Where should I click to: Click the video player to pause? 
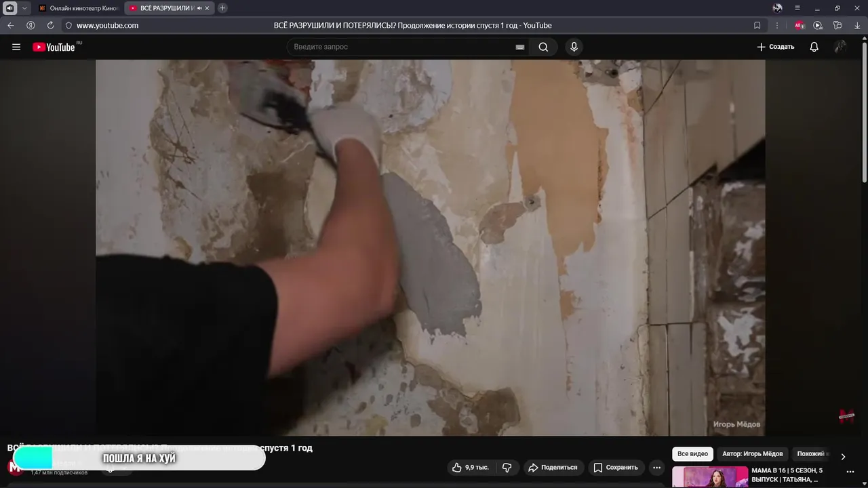tap(430, 247)
